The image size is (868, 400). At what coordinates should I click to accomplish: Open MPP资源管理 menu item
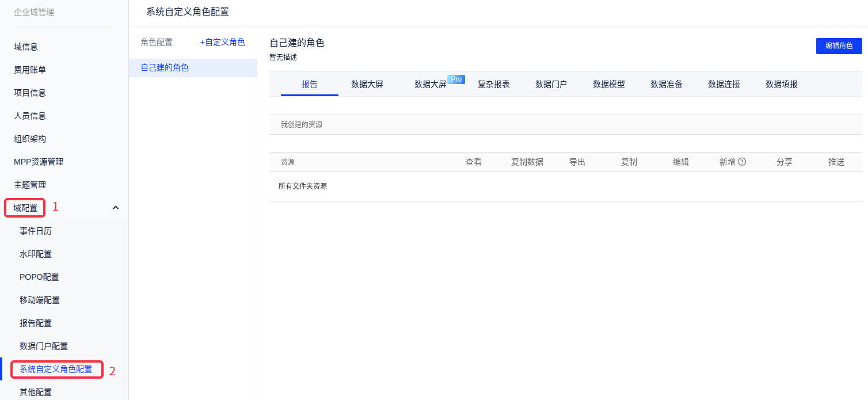point(39,162)
